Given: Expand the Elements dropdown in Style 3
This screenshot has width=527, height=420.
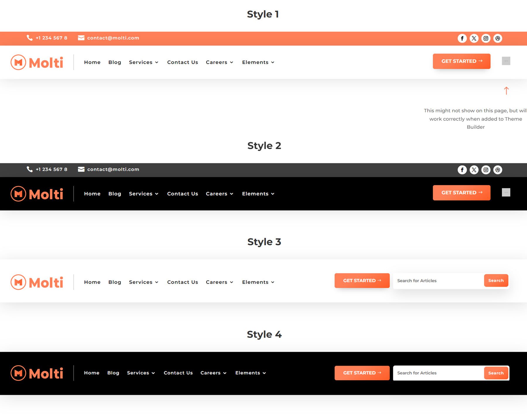Looking at the screenshot, I should tap(258, 282).
